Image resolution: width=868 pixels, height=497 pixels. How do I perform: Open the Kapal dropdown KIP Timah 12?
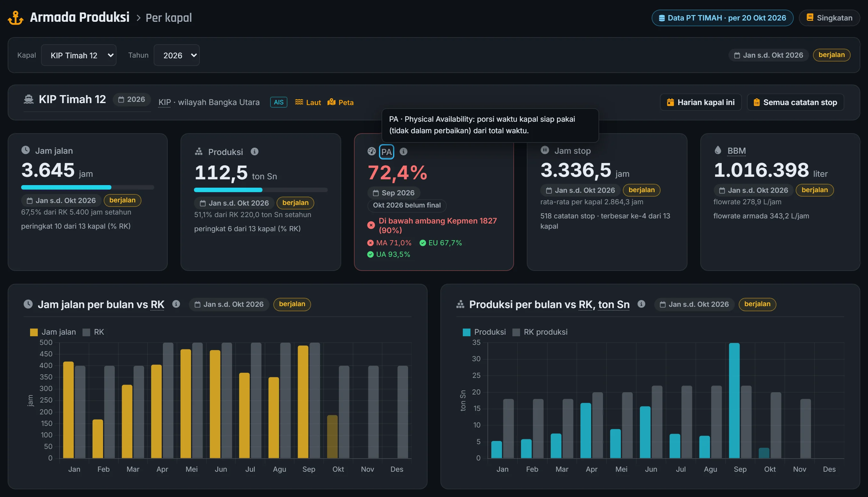(79, 55)
